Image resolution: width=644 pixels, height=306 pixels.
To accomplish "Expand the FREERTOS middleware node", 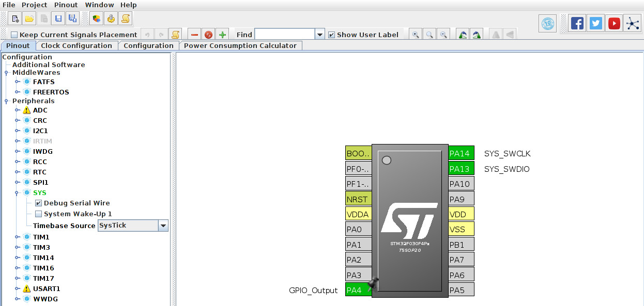I will 17,92.
